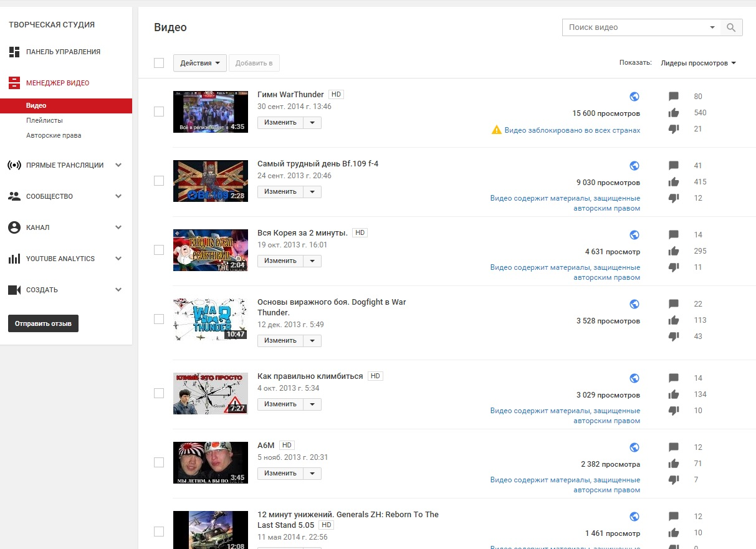Viewport: 756px width, 549px height.
Task: Open the Лидеры просмотров sort dropdown
Action: click(x=698, y=63)
